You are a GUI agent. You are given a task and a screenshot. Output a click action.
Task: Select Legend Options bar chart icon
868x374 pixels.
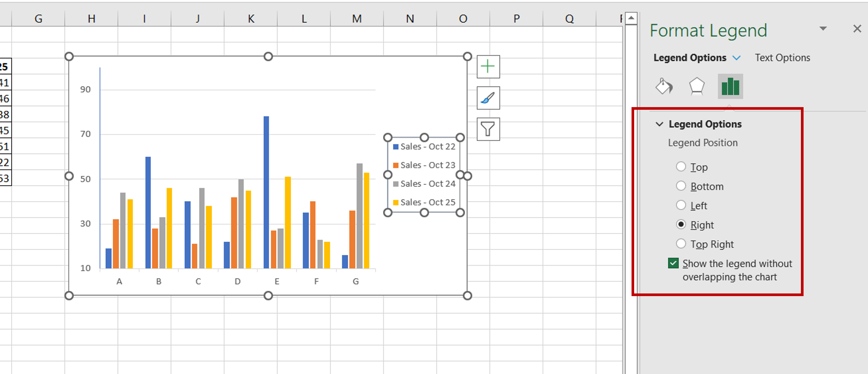click(730, 86)
